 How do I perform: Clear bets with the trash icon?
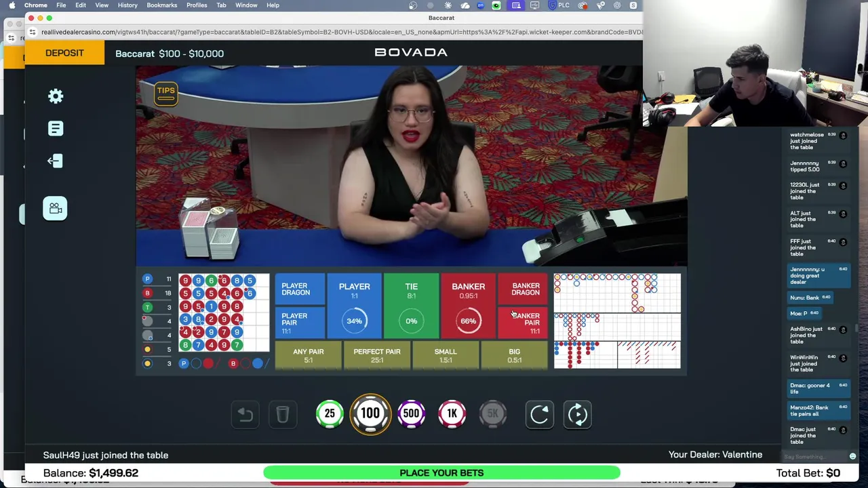[x=283, y=414]
